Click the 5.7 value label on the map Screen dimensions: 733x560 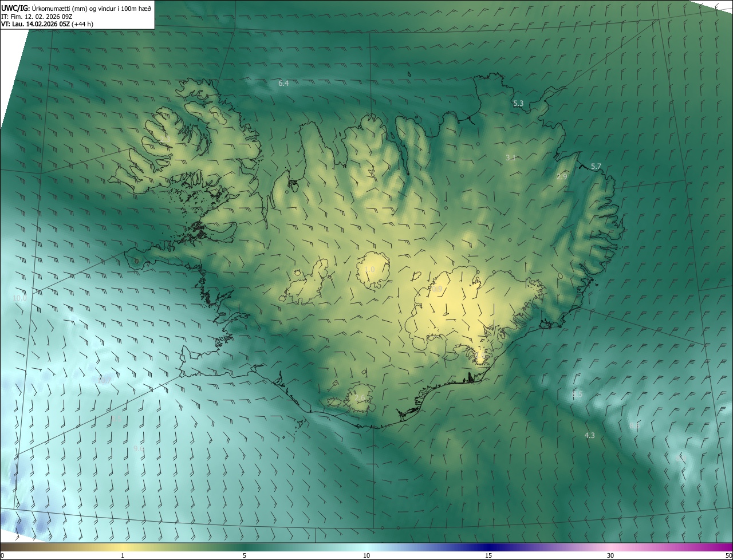[596, 167]
